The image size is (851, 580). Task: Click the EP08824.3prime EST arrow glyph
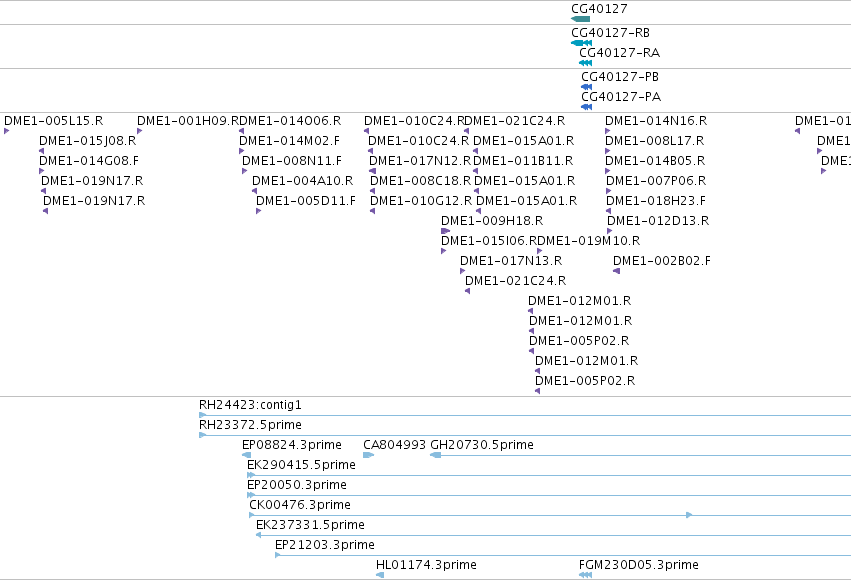pyautogui.click(x=246, y=455)
